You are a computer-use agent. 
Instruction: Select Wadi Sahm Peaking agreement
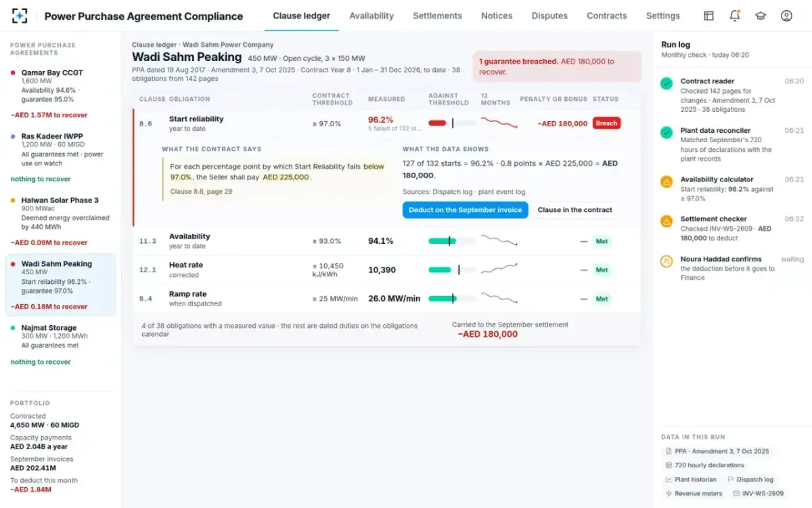60,285
